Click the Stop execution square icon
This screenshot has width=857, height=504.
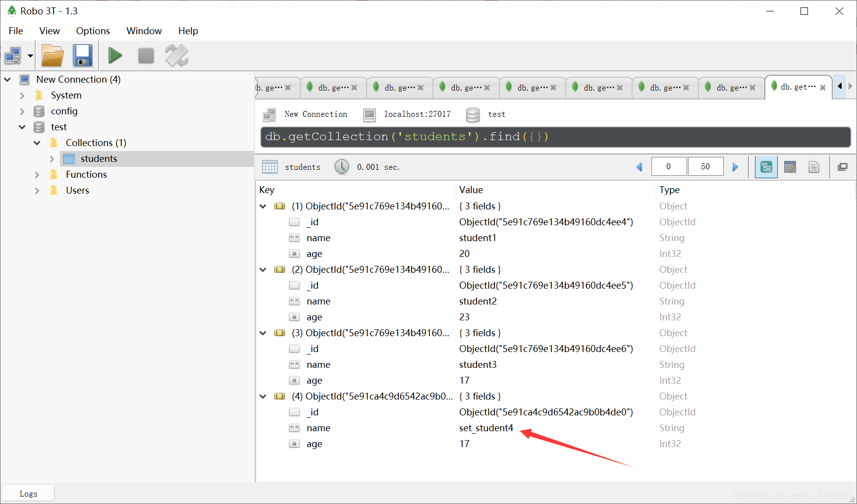point(146,56)
